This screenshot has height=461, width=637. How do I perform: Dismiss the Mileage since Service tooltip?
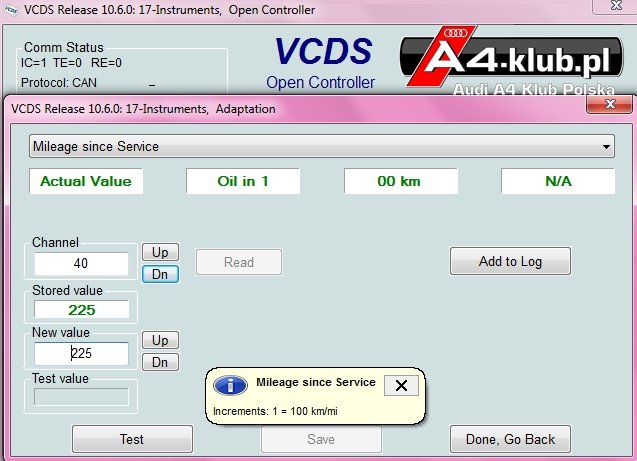click(x=401, y=385)
